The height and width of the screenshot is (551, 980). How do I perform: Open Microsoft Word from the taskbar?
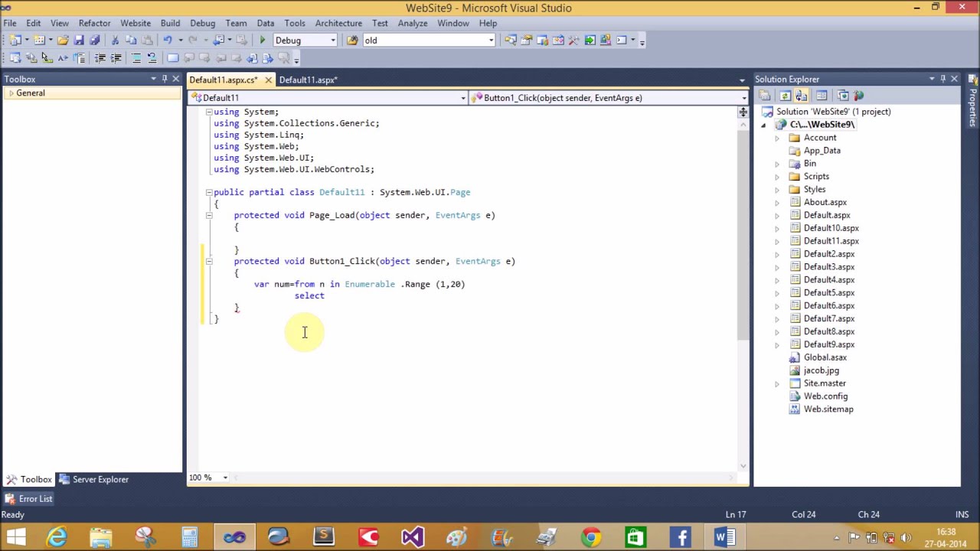(x=724, y=536)
